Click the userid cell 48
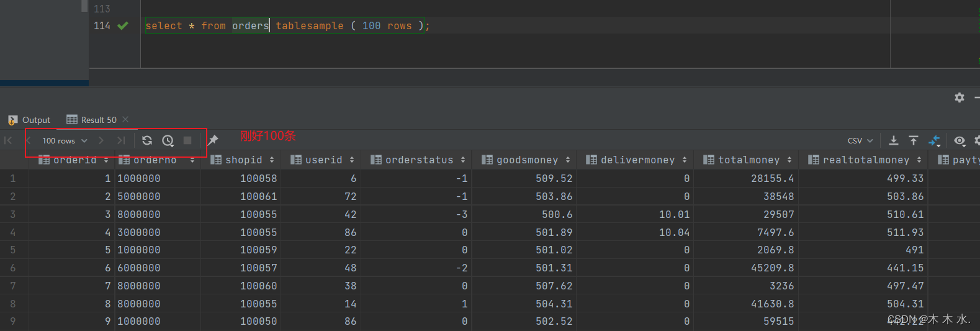Image resolution: width=980 pixels, height=331 pixels. click(x=321, y=268)
